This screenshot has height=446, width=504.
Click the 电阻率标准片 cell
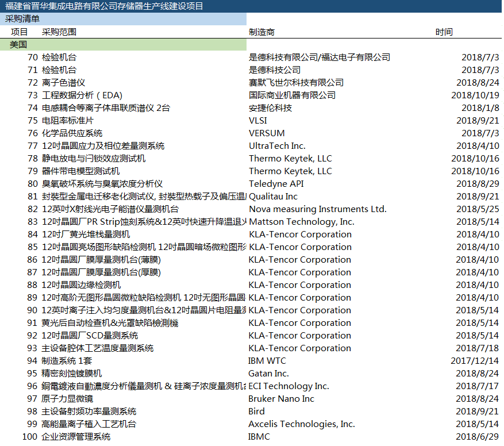[67, 121]
